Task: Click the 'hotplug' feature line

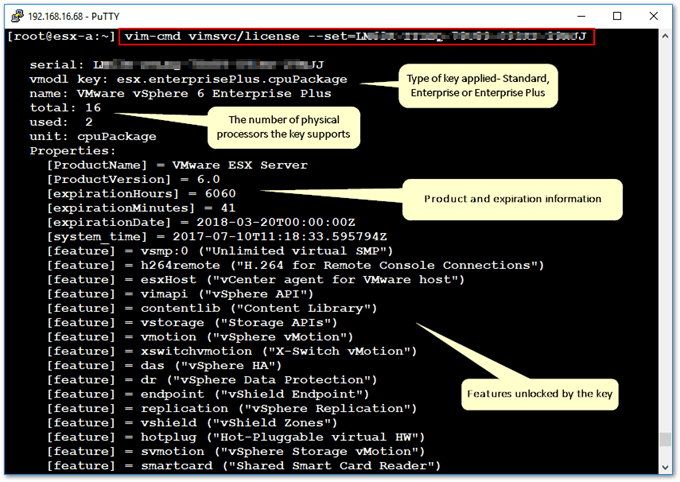Action: [x=236, y=437]
